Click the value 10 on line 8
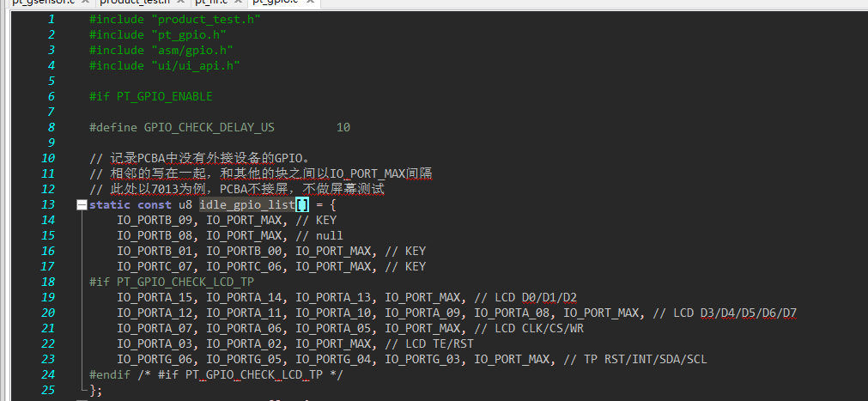This screenshot has width=868, height=401. (x=343, y=128)
